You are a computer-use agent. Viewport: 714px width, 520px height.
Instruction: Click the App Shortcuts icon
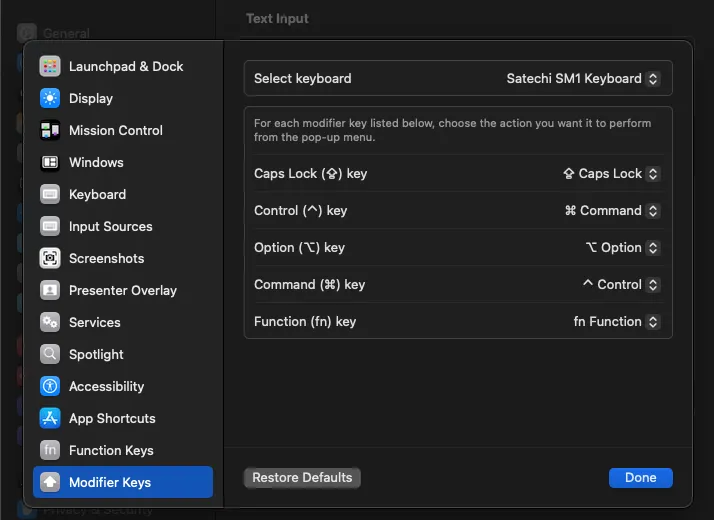tap(50, 418)
